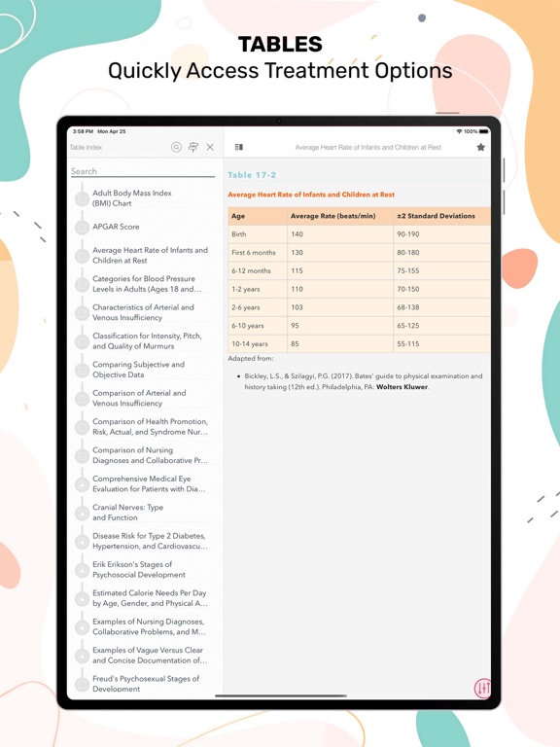Tap the 3:58 PM clock in status bar
This screenshot has height=747, width=560.
pyautogui.click(x=84, y=131)
